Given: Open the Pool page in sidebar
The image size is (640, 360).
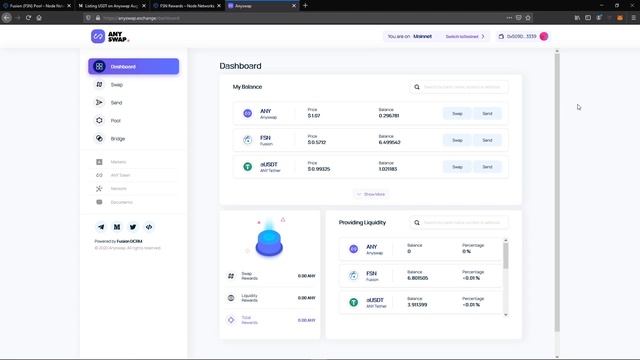Looking at the screenshot, I should 116,120.
